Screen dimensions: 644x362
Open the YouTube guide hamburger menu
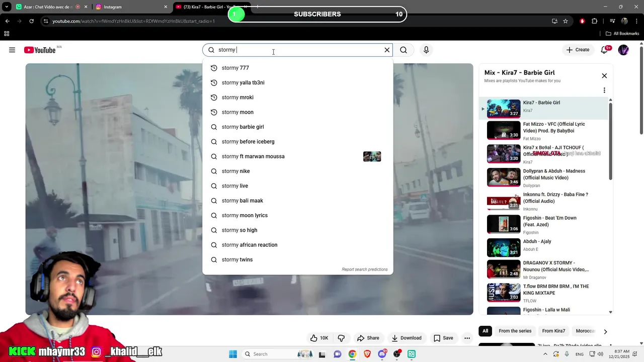12,50
